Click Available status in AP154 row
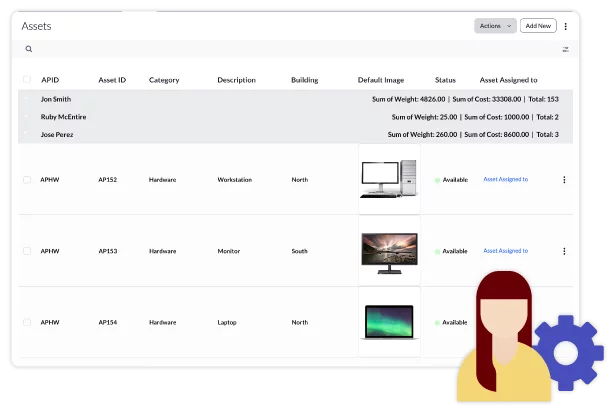This screenshot has height=409, width=610. [451, 323]
